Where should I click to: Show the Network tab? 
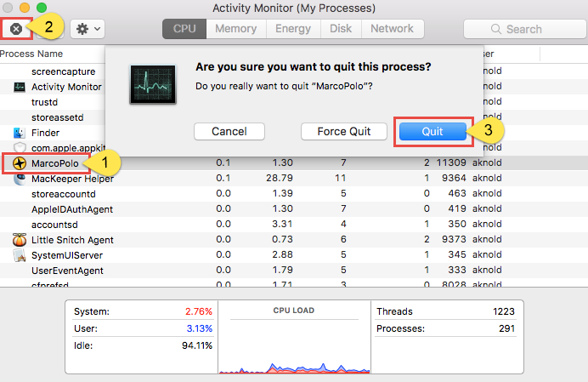coord(392,29)
